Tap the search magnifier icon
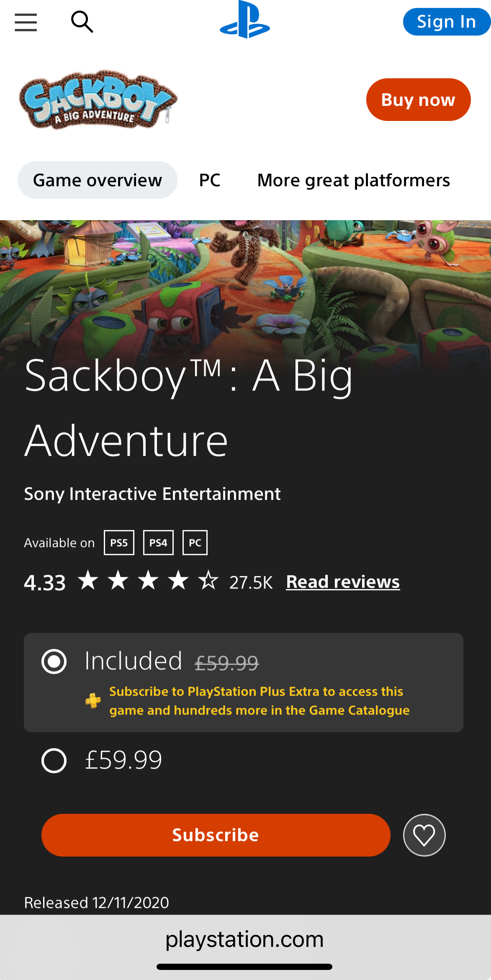491x980 pixels. pos(82,22)
